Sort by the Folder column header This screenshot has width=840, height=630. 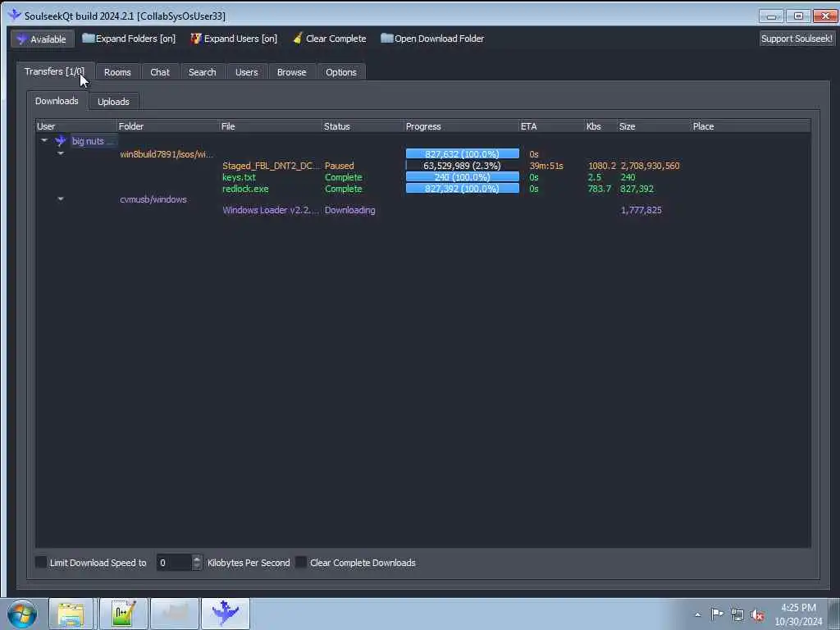(x=168, y=126)
